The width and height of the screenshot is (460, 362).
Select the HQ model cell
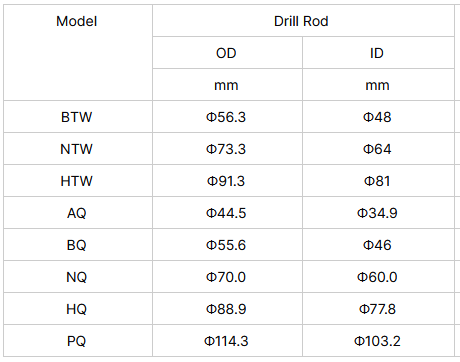point(77,309)
